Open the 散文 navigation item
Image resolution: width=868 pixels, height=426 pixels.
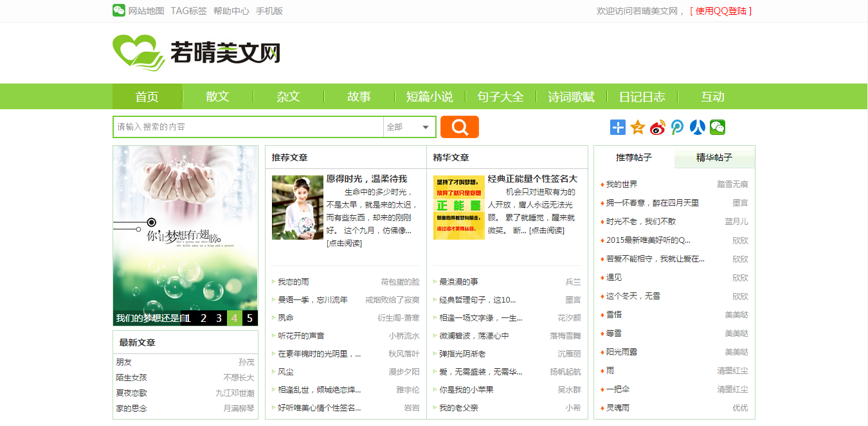[x=218, y=96]
